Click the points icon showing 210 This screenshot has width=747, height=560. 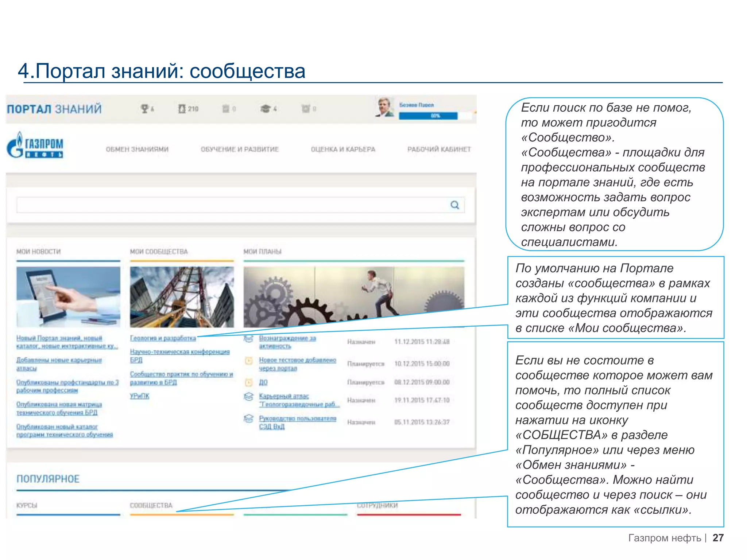click(182, 109)
